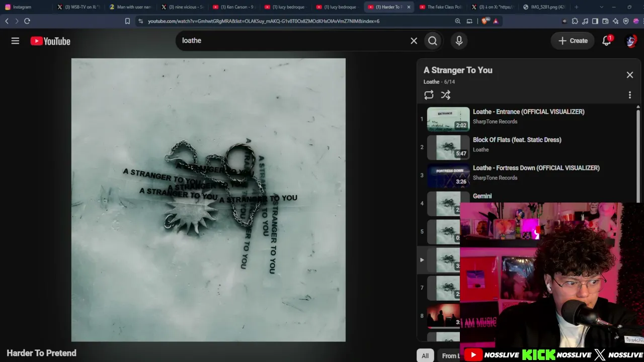The width and height of the screenshot is (644, 362).
Task: Switch to the WSB-TV on X tab
Action: coord(77,7)
